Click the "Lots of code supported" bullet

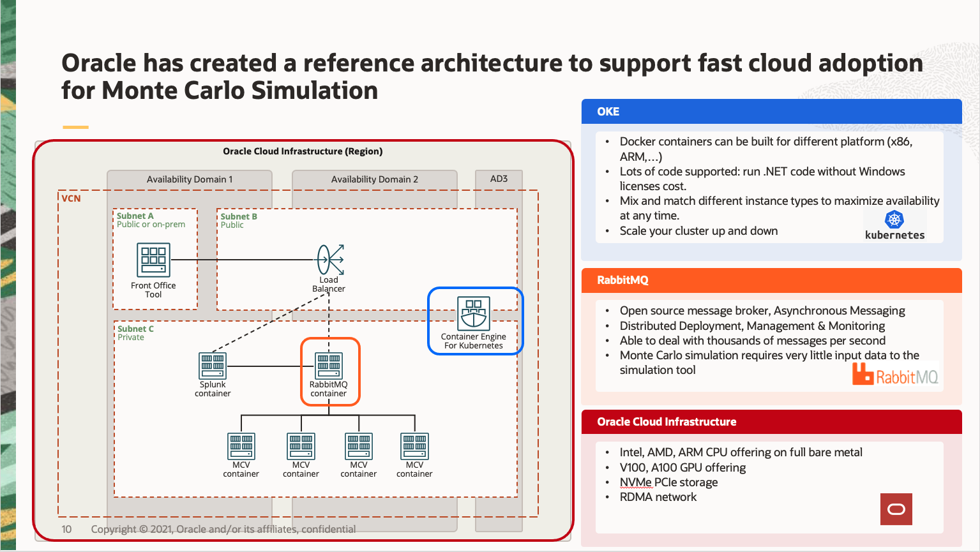[x=762, y=179]
